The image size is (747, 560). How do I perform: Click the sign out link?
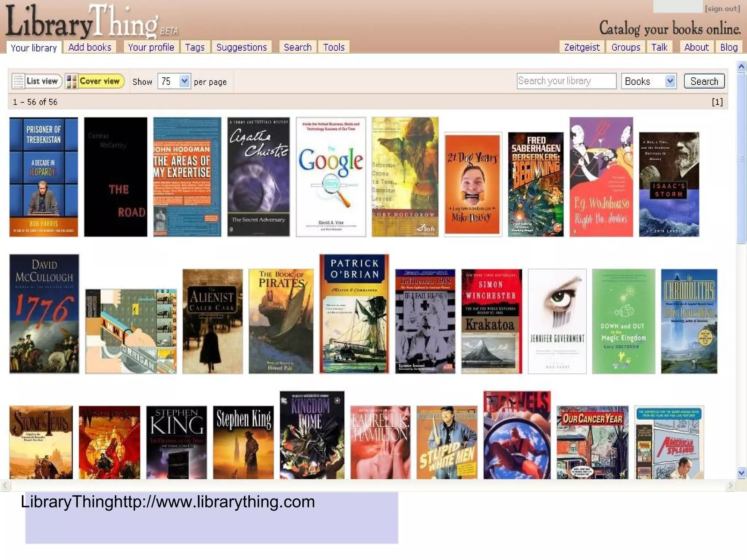click(x=722, y=8)
